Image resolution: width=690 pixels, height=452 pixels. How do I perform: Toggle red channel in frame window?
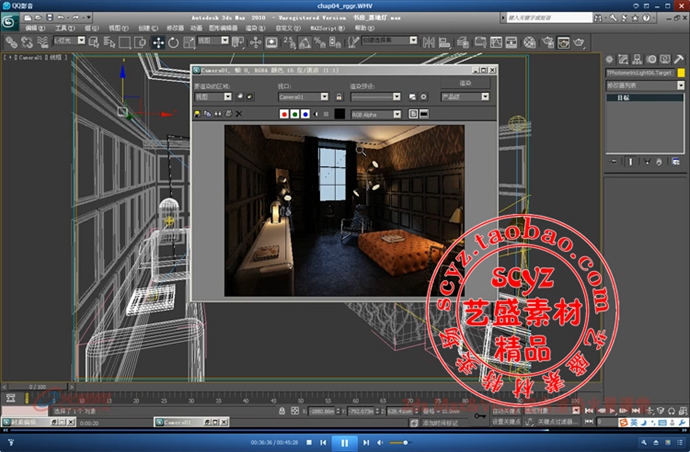[x=284, y=114]
